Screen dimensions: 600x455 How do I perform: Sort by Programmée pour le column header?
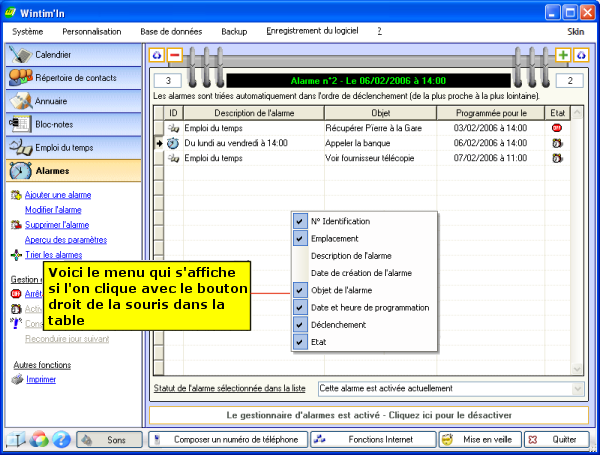(491, 113)
